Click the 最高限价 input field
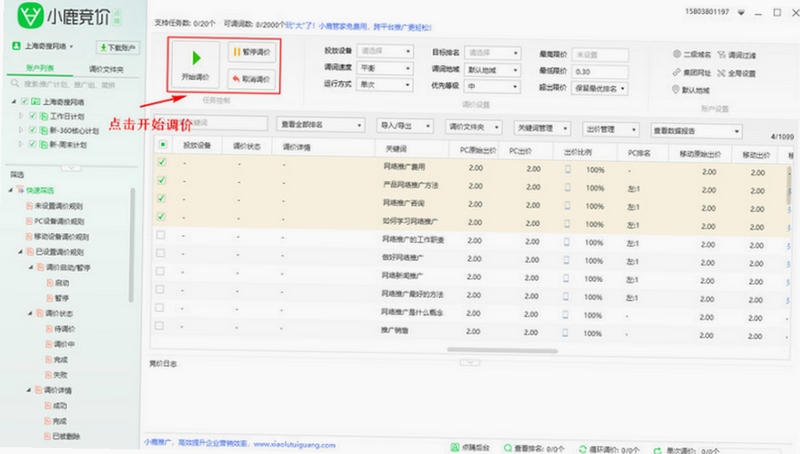 (x=600, y=55)
